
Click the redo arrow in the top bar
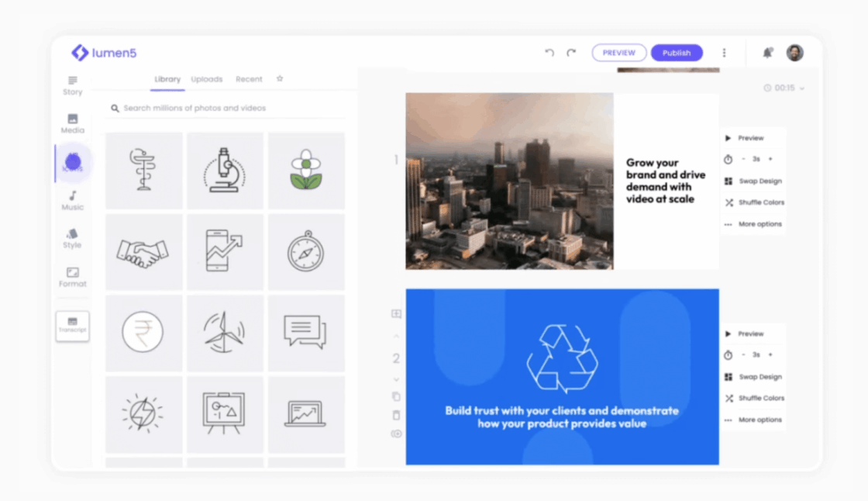(x=571, y=53)
